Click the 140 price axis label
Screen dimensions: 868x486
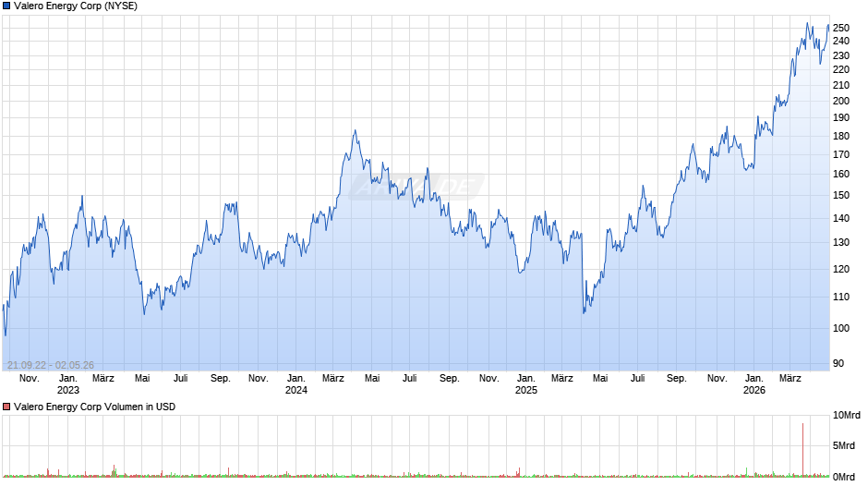tap(841, 218)
